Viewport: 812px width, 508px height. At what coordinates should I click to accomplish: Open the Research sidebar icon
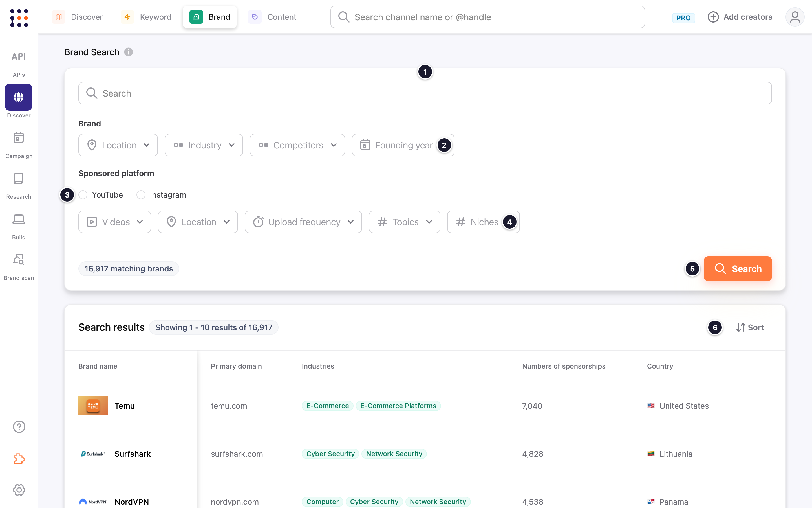19,178
